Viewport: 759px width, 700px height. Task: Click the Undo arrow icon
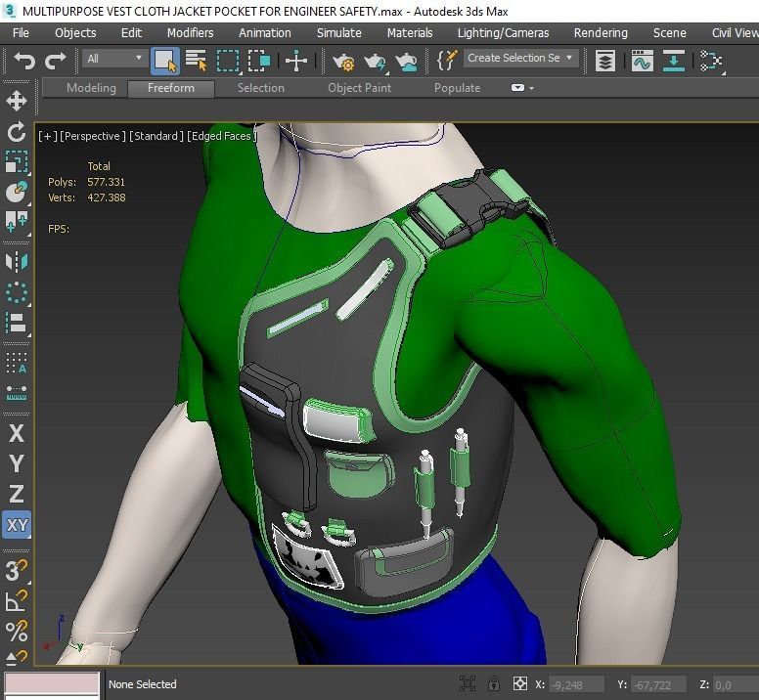(x=24, y=61)
